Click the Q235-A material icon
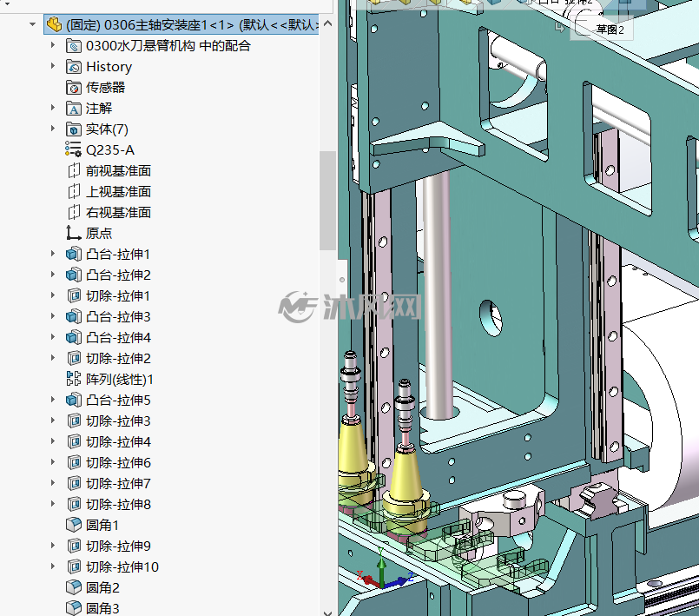 pyautogui.click(x=74, y=150)
